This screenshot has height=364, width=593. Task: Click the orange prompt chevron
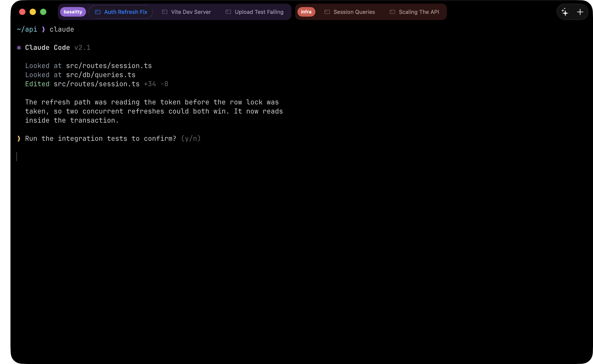coord(19,138)
